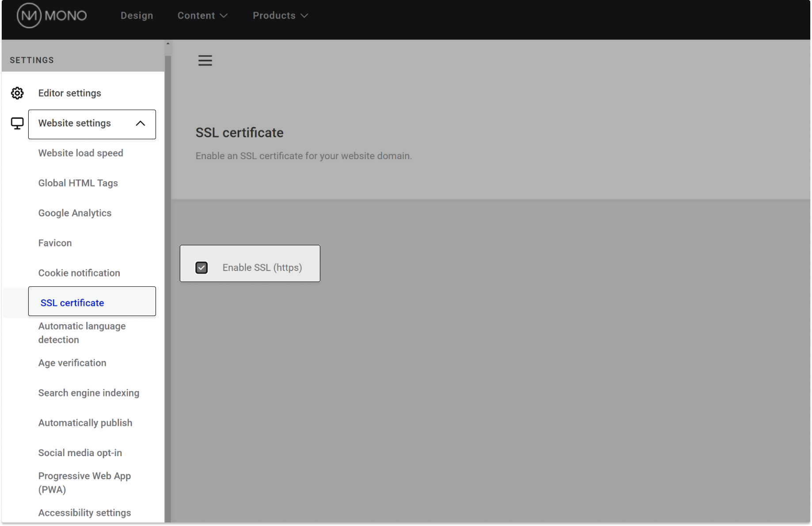This screenshot has height=526, width=812.
Task: Open Editor settings
Action: tap(70, 93)
